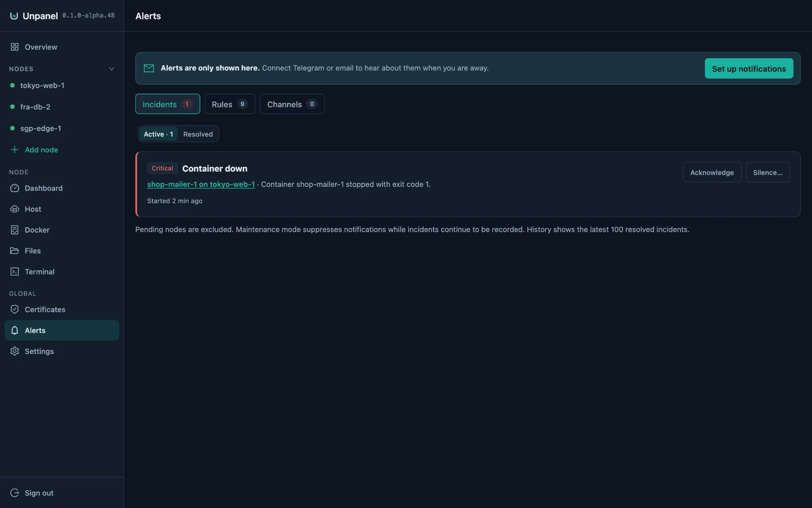This screenshot has height=508, width=812.
Task: Click the Alerts item label in sidebar
Action: click(x=35, y=331)
